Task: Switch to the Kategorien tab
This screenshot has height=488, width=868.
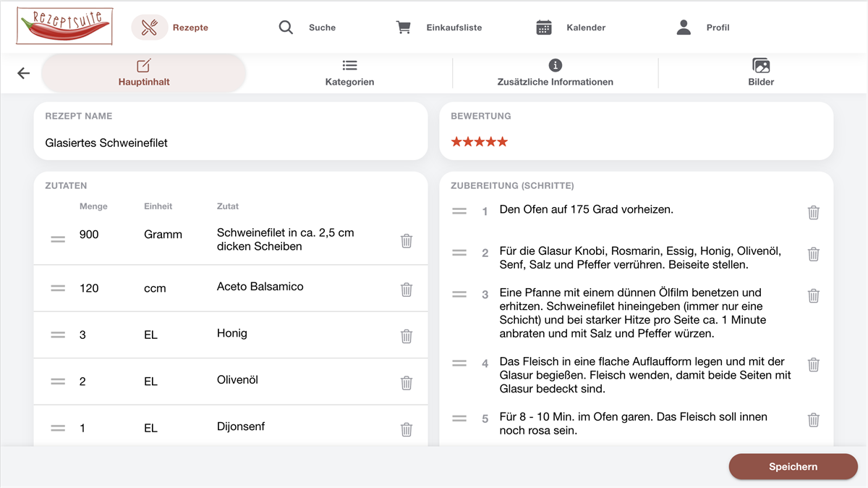Action: (x=349, y=73)
